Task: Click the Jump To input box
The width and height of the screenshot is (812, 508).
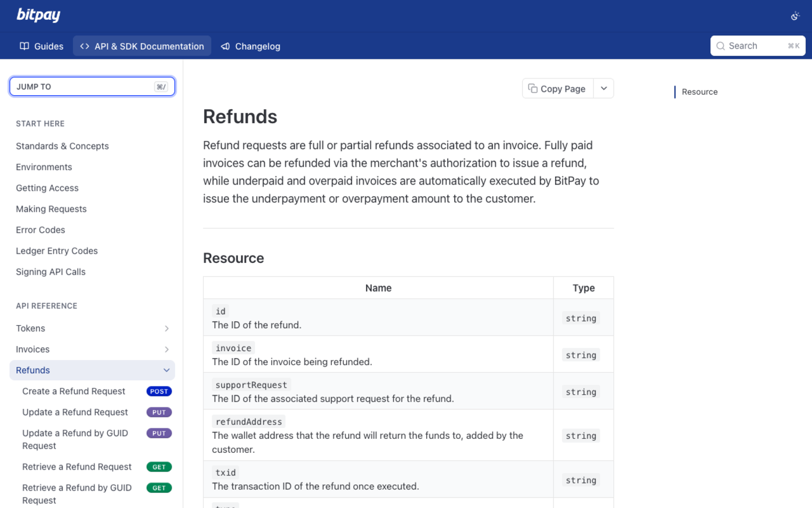Action: (x=92, y=87)
